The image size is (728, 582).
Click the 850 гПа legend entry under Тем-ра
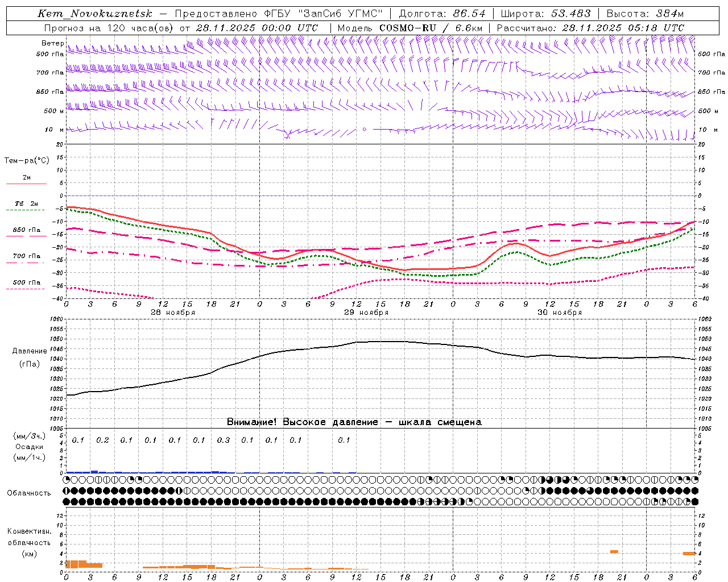tap(26, 230)
